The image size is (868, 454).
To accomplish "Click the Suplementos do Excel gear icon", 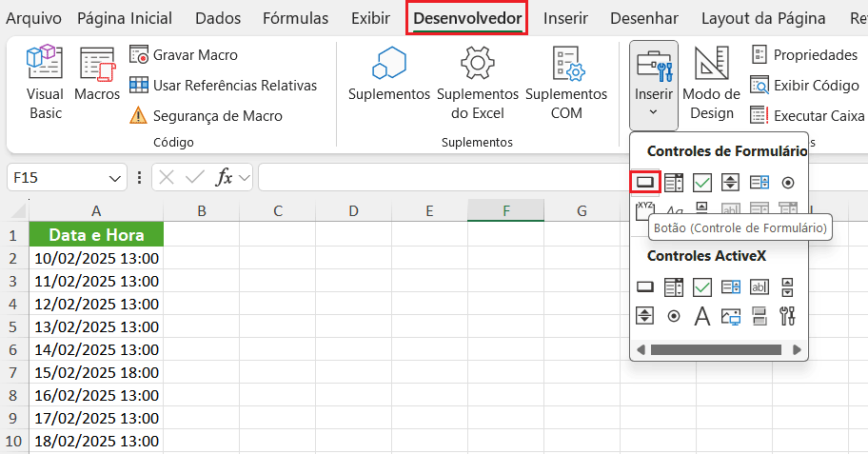I will (477, 64).
